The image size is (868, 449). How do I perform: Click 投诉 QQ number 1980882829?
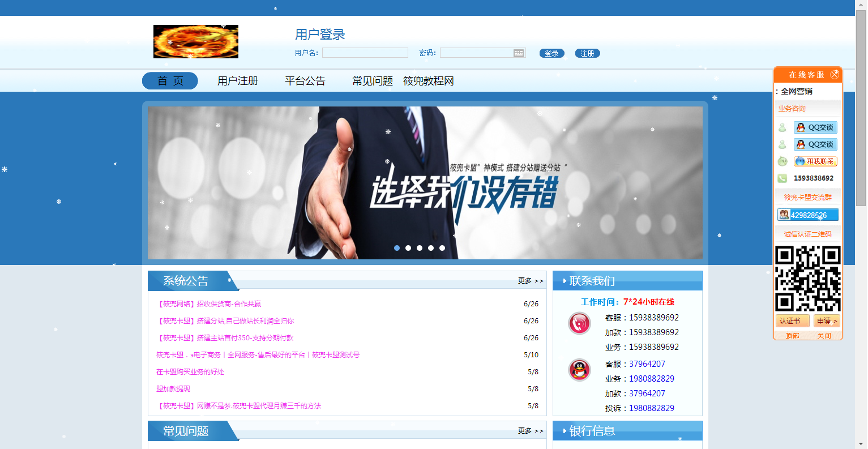652,408
